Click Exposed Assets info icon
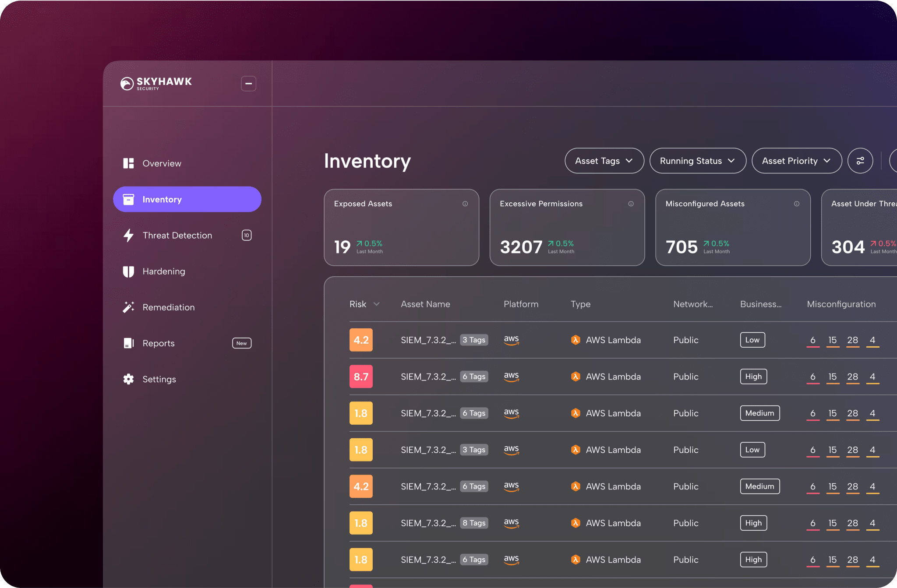Image resolution: width=897 pixels, height=588 pixels. tap(465, 204)
